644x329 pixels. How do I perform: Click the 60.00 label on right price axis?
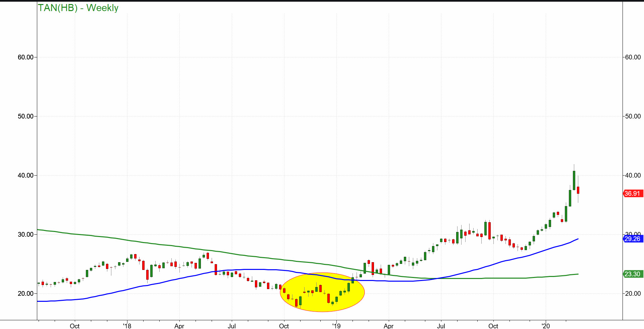point(633,57)
